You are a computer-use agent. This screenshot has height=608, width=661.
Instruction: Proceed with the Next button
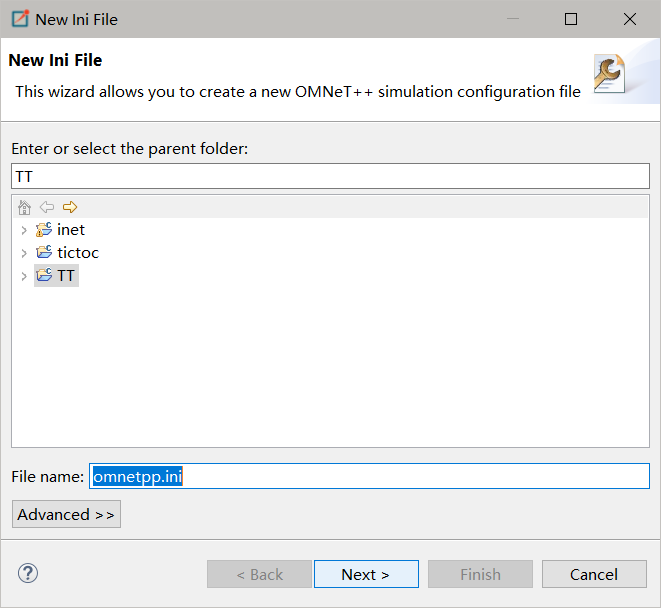[365, 574]
